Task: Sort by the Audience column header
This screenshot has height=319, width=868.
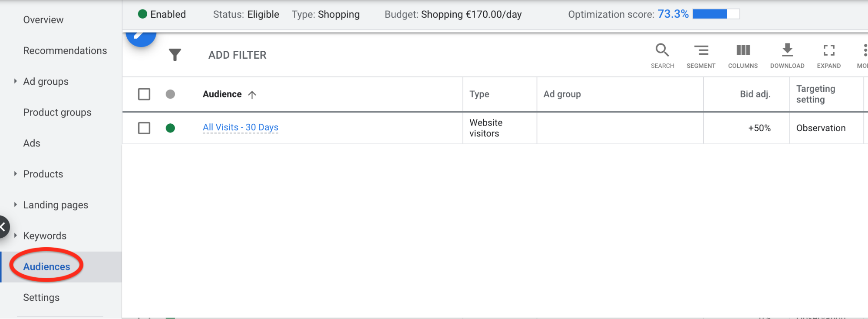Action: pos(222,94)
